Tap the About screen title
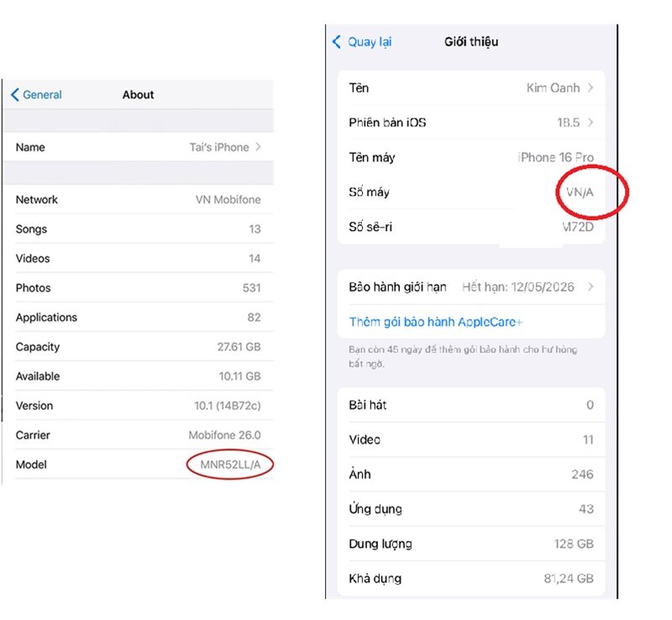 click(x=138, y=95)
